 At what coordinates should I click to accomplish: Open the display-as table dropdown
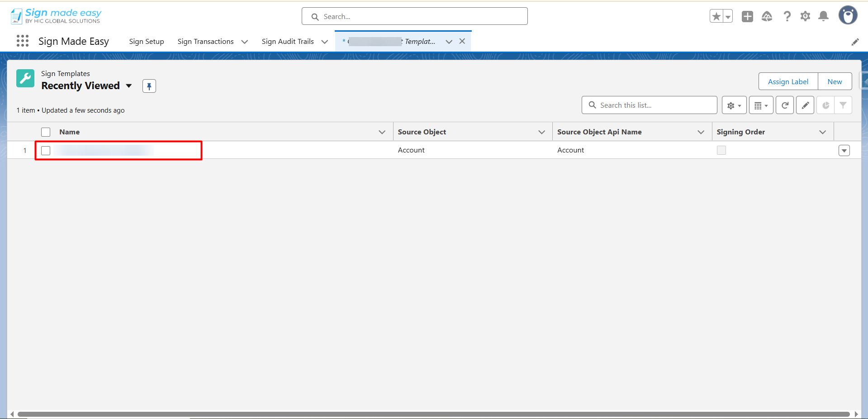tap(761, 105)
